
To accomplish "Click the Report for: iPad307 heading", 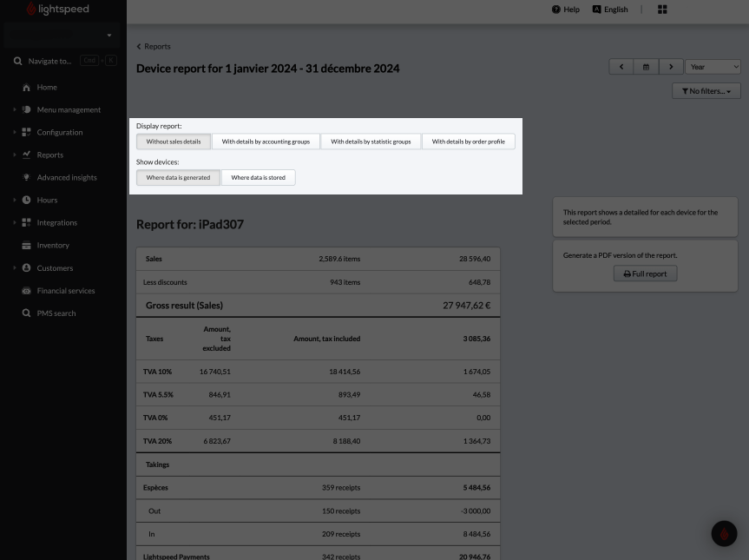I will pos(190,224).
